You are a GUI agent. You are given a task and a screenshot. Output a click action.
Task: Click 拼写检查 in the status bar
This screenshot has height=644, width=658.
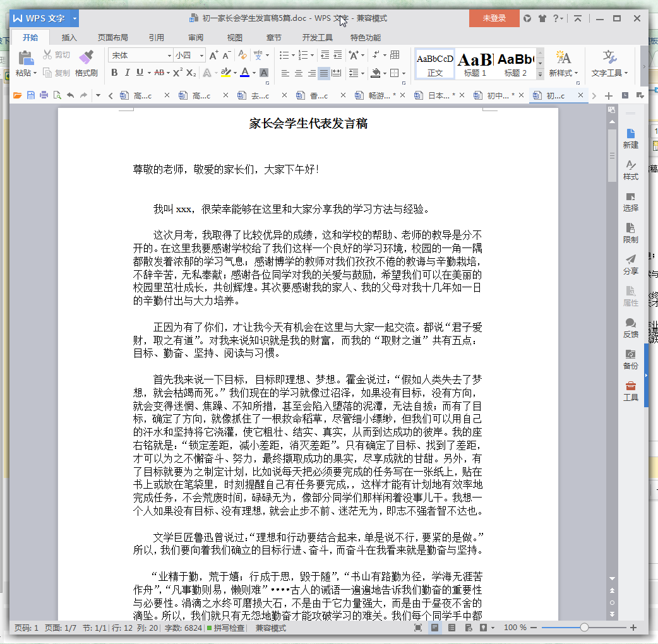(226, 628)
